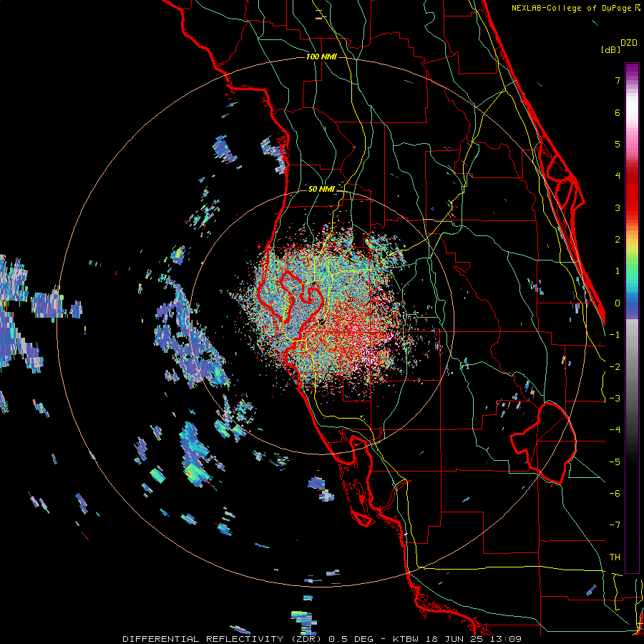Viewport: 644px width, 644px height.
Task: Select the 7 value on color scale
Action: click(x=618, y=80)
